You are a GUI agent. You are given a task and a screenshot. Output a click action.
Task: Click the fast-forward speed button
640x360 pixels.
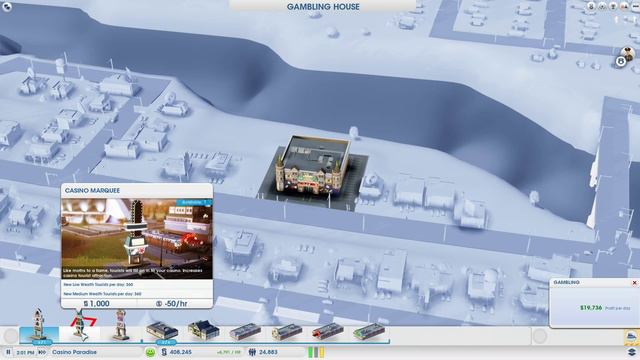pos(42,352)
